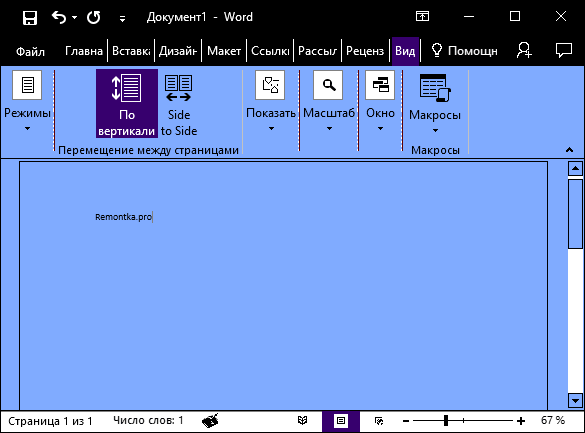
Task: Minimize the Word window
Action: click(x=469, y=16)
